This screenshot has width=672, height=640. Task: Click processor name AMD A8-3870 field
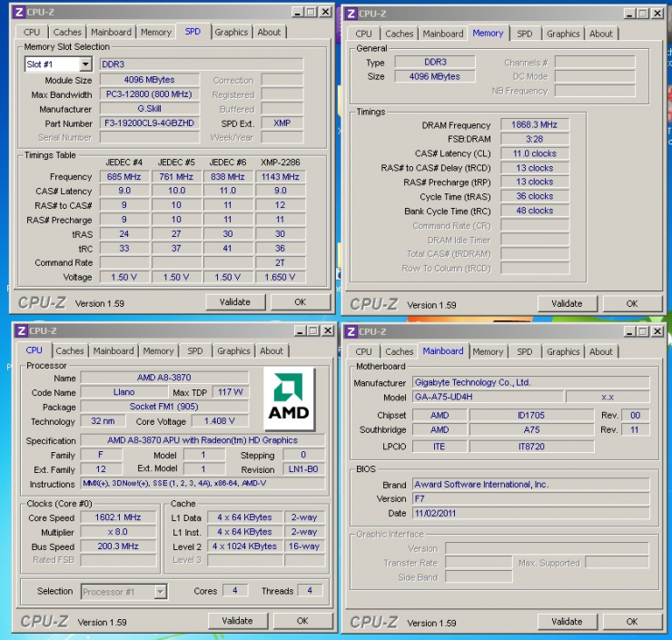tap(164, 378)
